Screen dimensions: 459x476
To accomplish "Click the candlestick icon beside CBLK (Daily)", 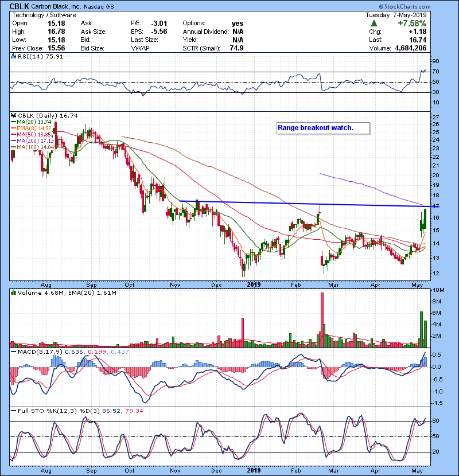I will point(13,115).
